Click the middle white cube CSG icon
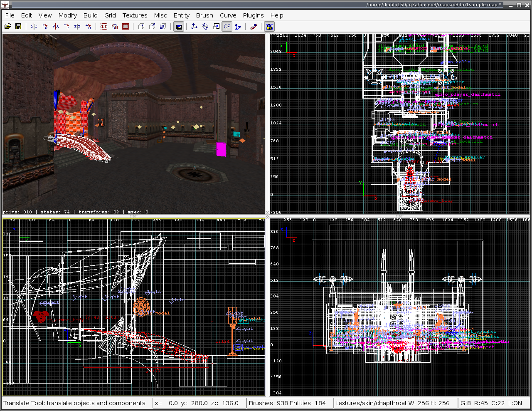Viewport: 532px width, 411px height. click(152, 26)
